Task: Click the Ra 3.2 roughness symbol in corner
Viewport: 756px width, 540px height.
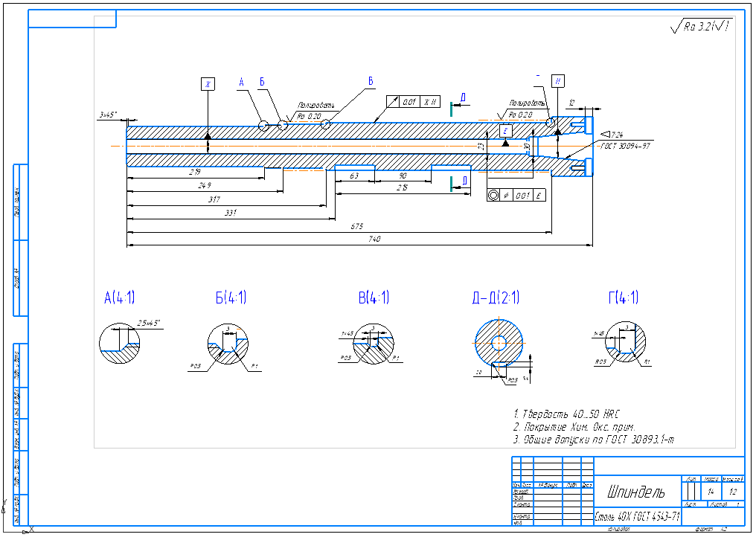Action: (x=700, y=27)
